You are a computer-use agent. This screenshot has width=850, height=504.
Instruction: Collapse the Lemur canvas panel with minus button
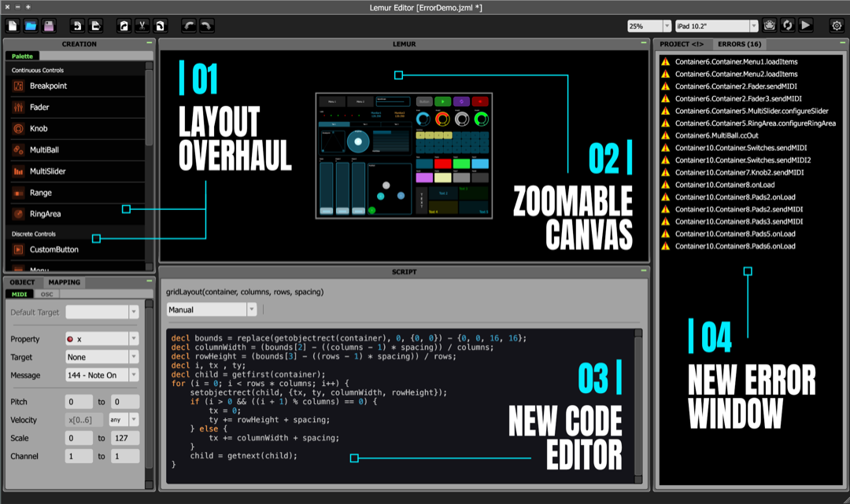click(644, 42)
